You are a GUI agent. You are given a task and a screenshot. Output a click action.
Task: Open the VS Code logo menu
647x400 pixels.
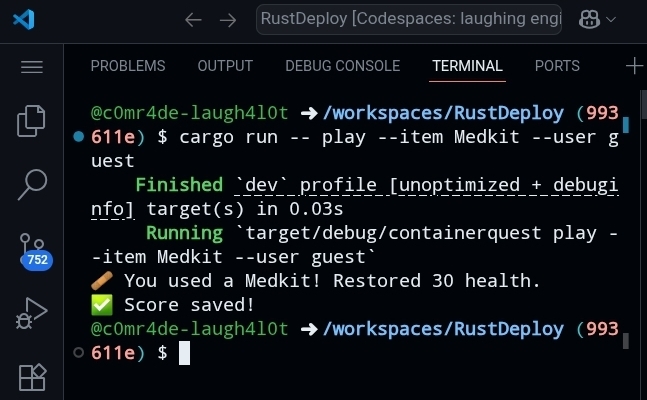tap(24, 19)
